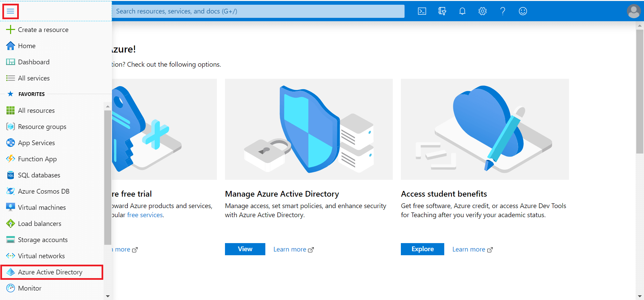Click the Load balancers diamond icon
The width and height of the screenshot is (644, 300).
pos(10,224)
